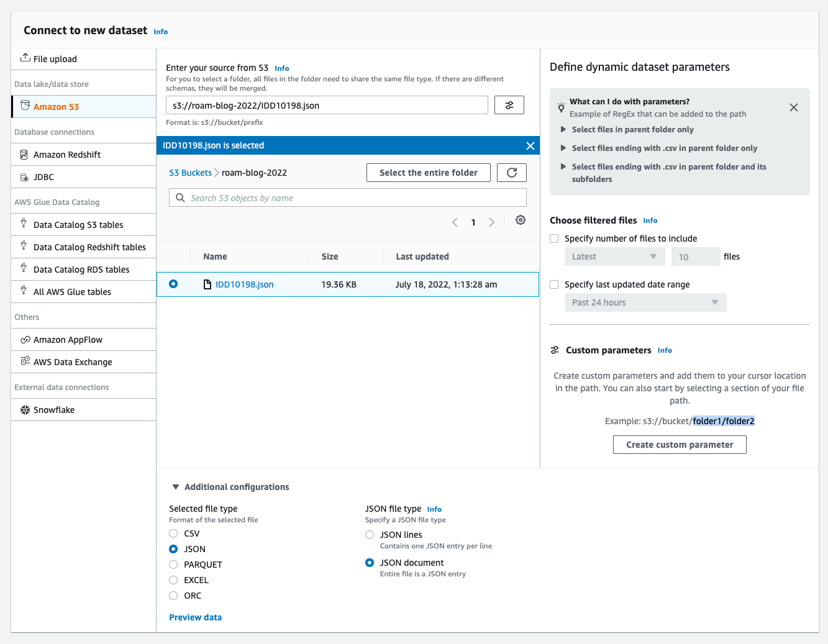Choose JSON as selected file type

click(x=173, y=549)
